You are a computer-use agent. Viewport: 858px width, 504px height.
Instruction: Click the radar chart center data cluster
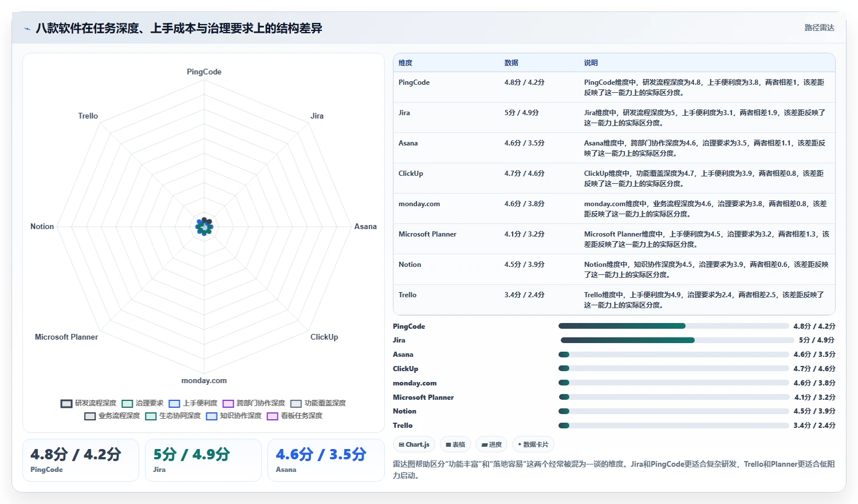coord(204,227)
